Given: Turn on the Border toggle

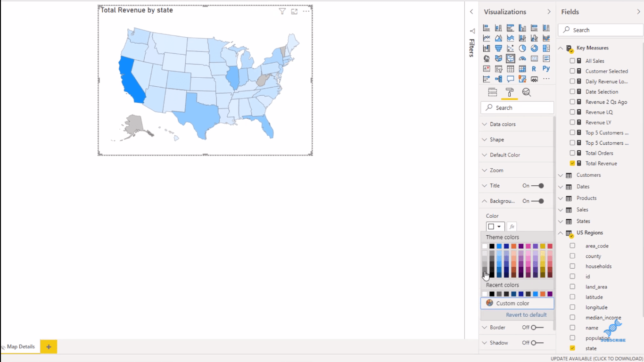Looking at the screenshot, I should point(537,327).
